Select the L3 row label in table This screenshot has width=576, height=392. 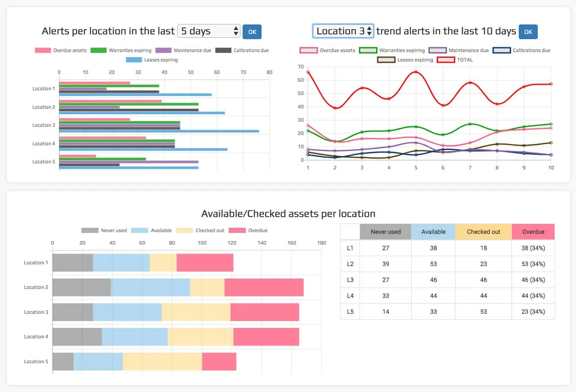pos(350,280)
